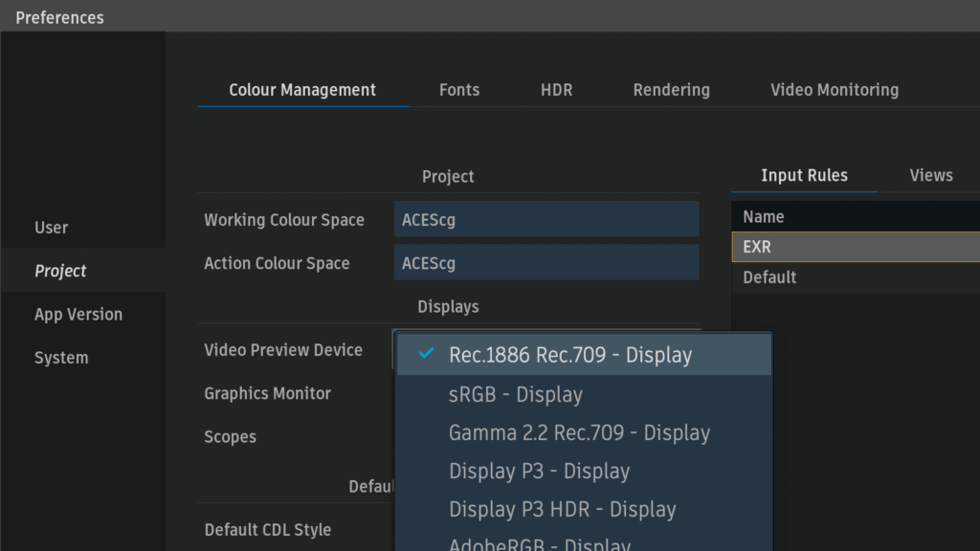Choose AdobeRGB - Display option
This screenshot has height=551, width=980.
[x=585, y=542]
